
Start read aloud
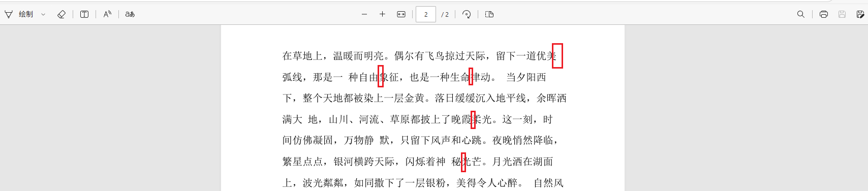pos(107,14)
